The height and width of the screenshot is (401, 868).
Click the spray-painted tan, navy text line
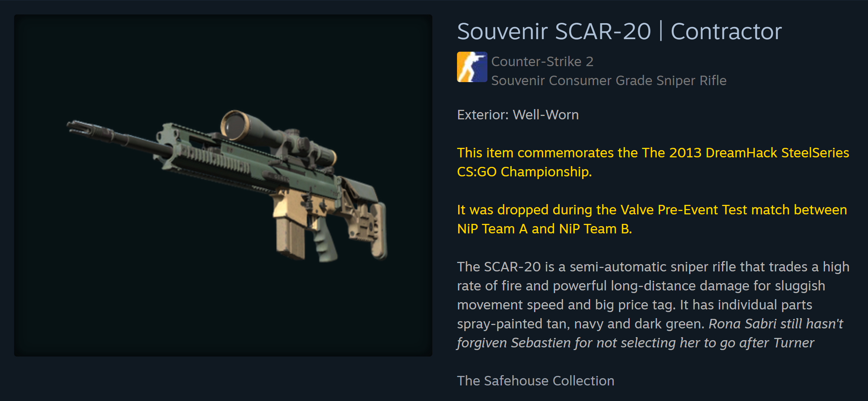[581, 324]
